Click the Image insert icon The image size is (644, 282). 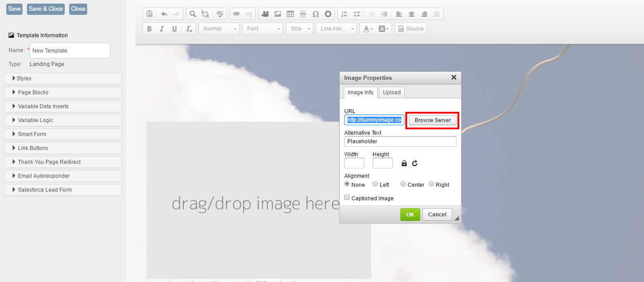coord(278,14)
